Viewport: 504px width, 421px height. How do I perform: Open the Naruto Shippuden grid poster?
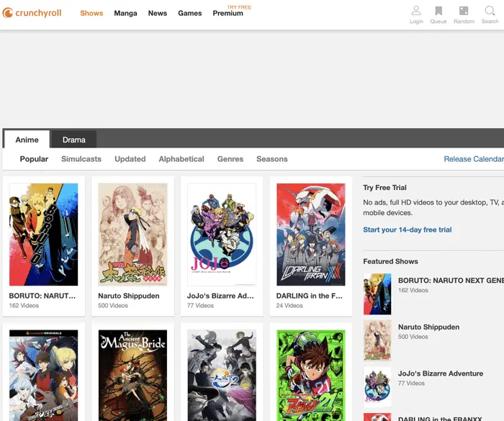pyautogui.click(x=132, y=235)
